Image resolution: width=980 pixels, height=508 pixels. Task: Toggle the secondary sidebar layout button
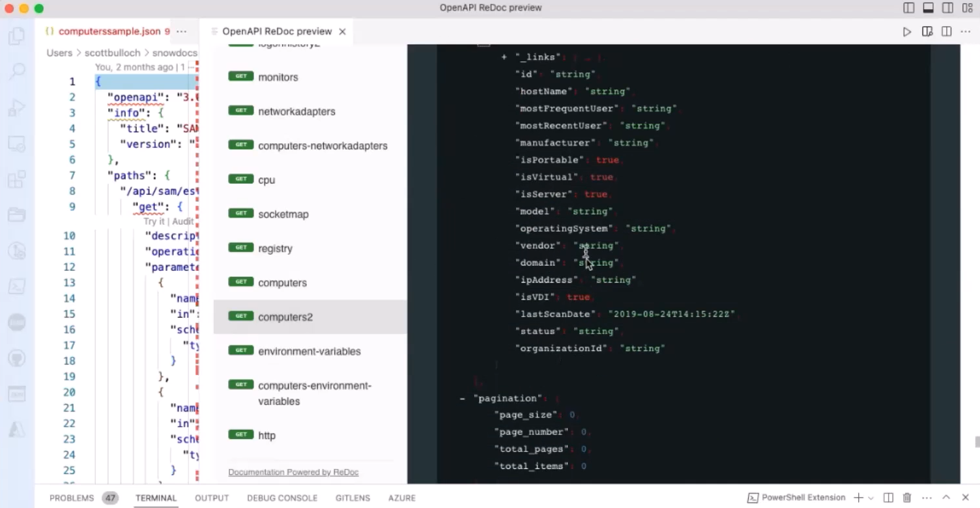point(948,8)
